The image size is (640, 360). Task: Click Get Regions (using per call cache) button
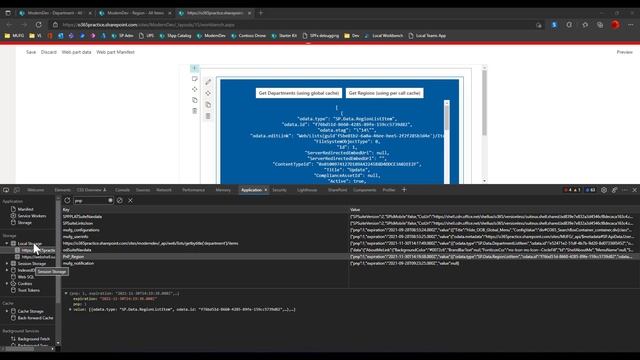(384, 93)
